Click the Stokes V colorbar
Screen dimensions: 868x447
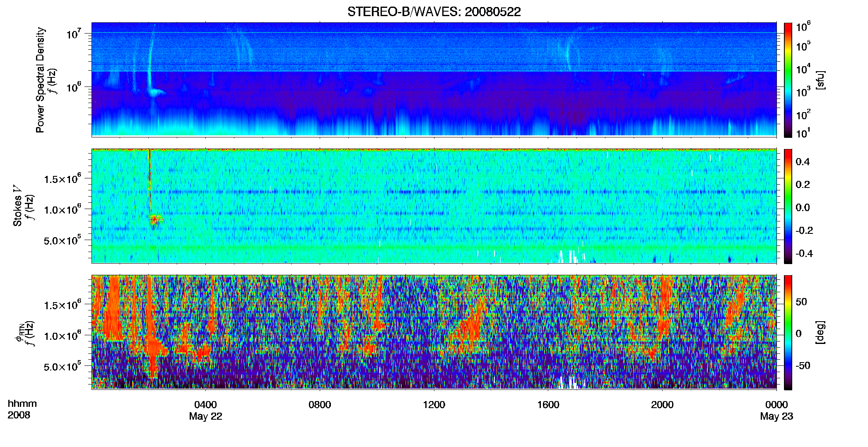(x=788, y=206)
